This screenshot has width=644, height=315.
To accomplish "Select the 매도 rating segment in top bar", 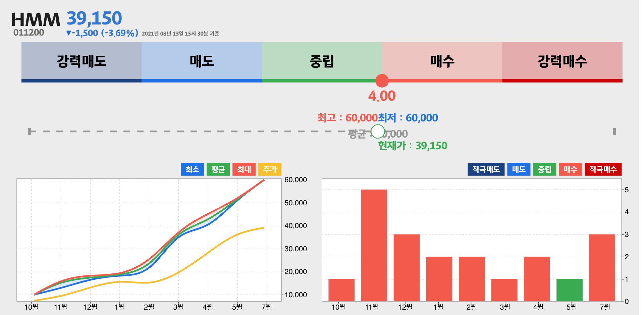I will point(202,62).
